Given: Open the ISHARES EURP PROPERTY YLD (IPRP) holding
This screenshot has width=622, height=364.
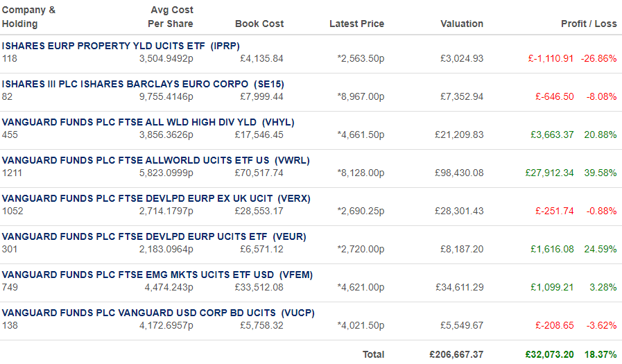Looking at the screenshot, I should (121, 46).
